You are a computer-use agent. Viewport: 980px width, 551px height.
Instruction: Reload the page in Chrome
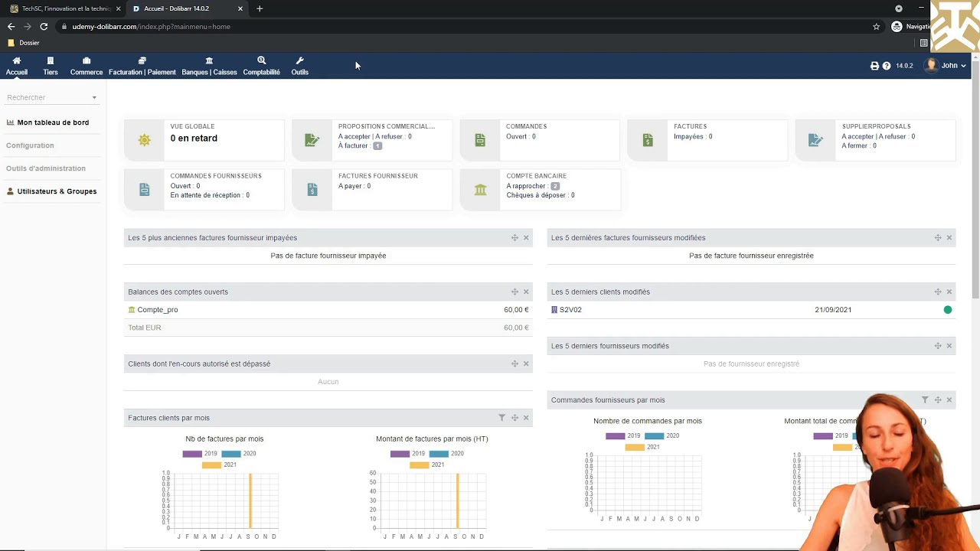[x=44, y=26]
